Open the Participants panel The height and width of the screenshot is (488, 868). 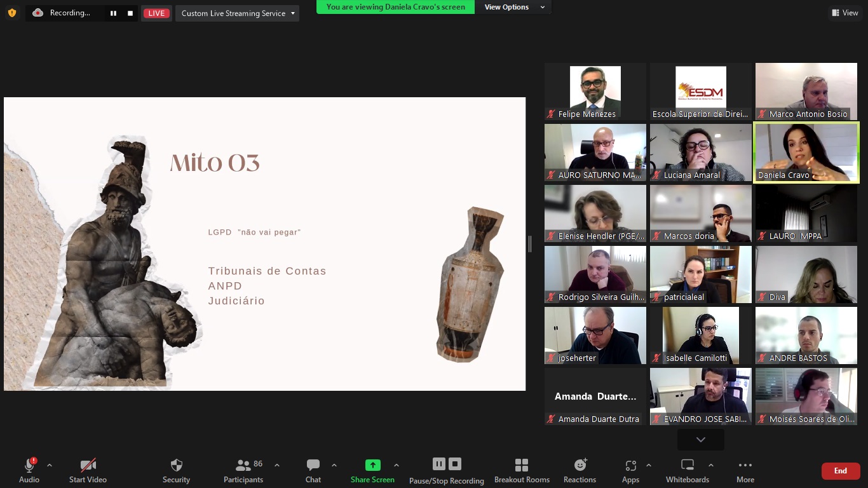tap(243, 470)
